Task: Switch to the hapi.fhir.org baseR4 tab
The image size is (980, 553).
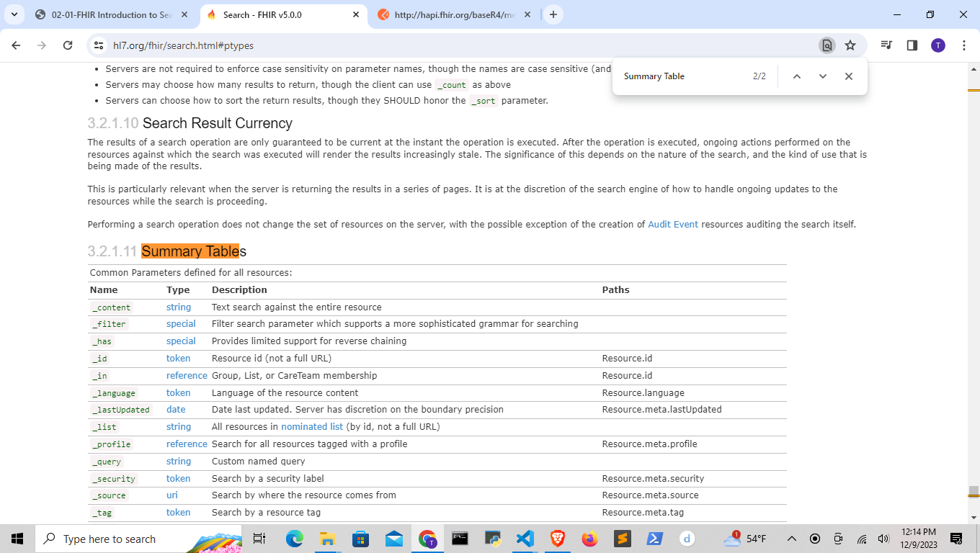Action: click(454, 14)
